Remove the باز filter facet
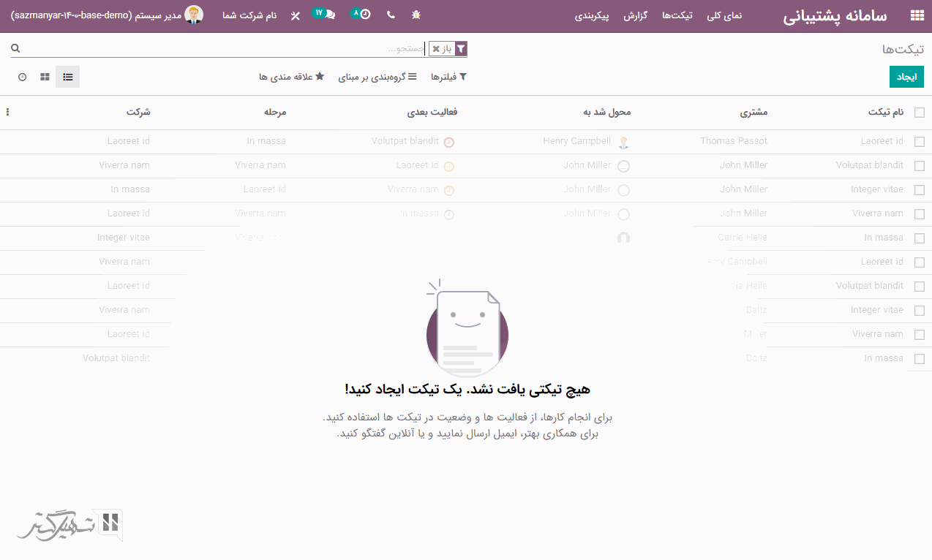The height and width of the screenshot is (560, 932). coord(436,49)
